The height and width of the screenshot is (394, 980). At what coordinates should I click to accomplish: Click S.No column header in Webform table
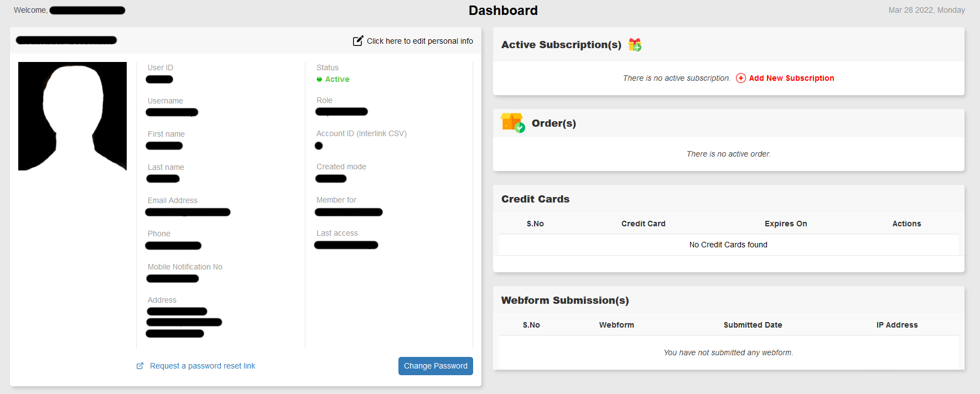click(531, 325)
